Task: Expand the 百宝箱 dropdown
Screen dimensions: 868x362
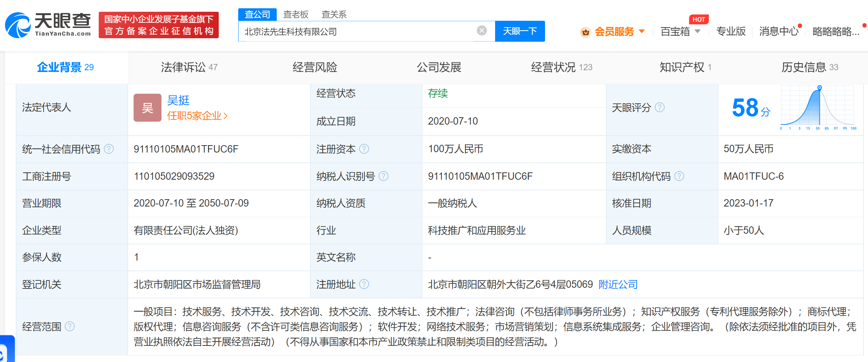Action: (x=698, y=31)
